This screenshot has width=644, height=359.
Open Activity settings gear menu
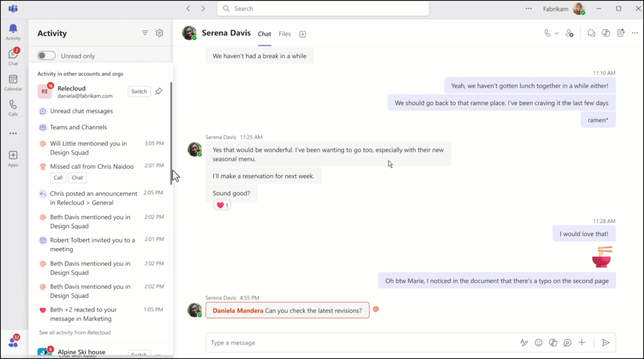[159, 33]
